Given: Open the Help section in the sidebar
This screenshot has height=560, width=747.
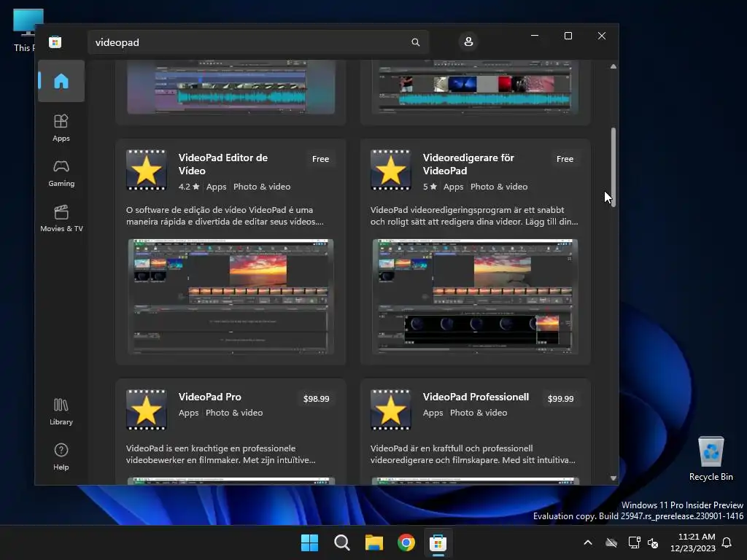Looking at the screenshot, I should 61,456.
